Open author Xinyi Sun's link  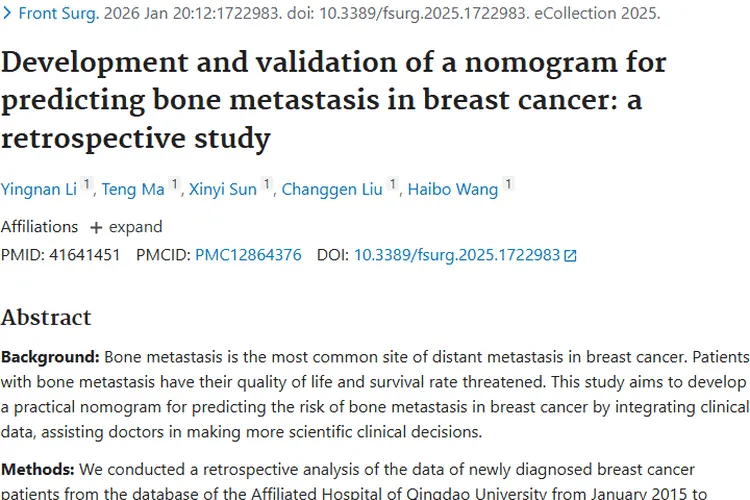(223, 189)
